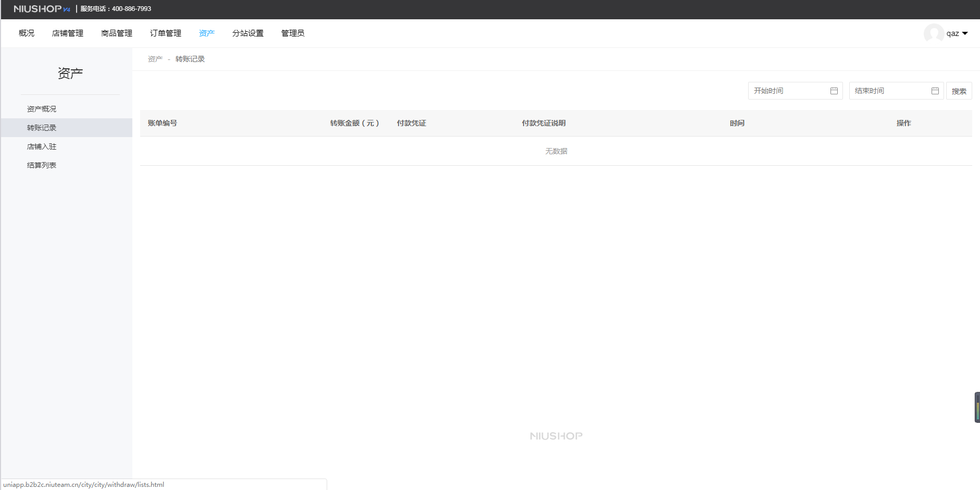Click the 时间 column header
This screenshot has height=490, width=980.
pyautogui.click(x=737, y=123)
